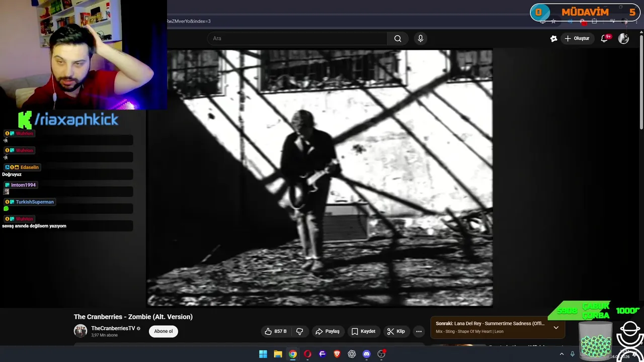The height and width of the screenshot is (362, 644).
Task: Open Opera browser from the taskbar
Action: [x=307, y=354]
